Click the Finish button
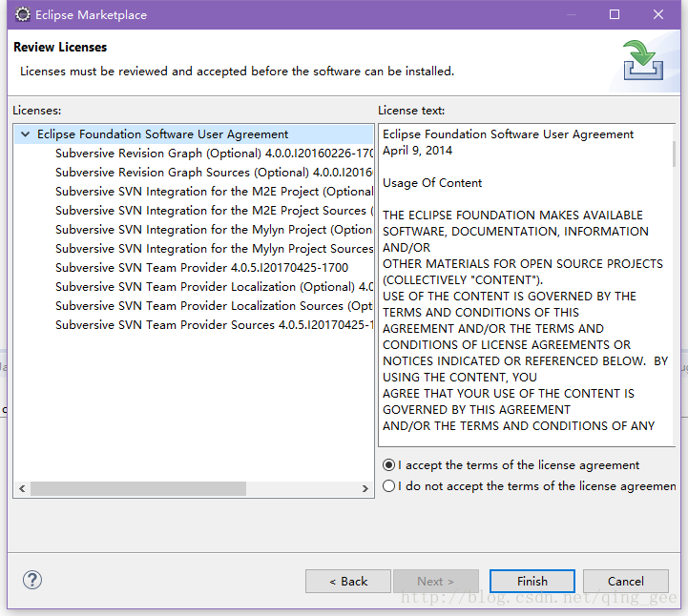This screenshot has height=616, width=688. click(532, 581)
